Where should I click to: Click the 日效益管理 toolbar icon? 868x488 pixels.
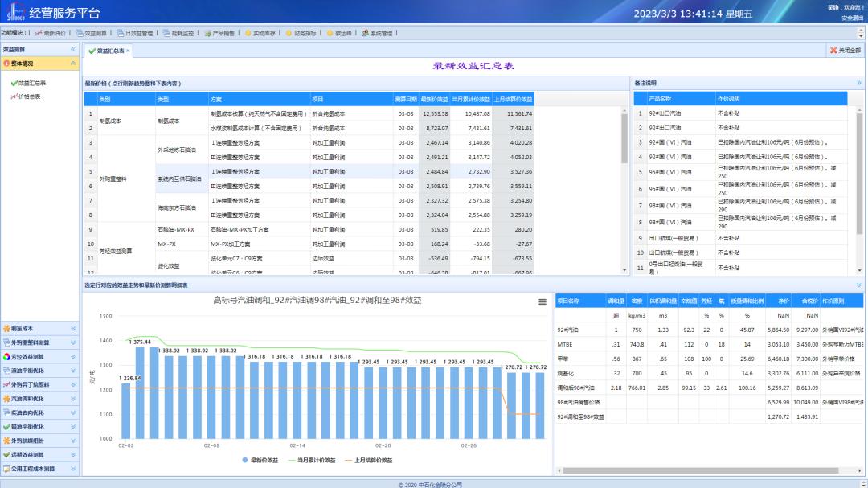[x=120, y=34]
